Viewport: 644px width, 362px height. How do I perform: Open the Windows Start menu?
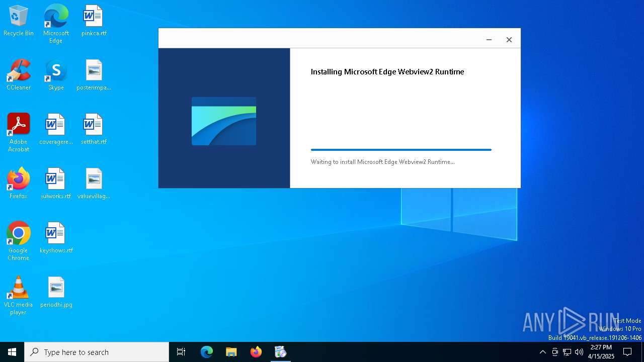(x=12, y=352)
